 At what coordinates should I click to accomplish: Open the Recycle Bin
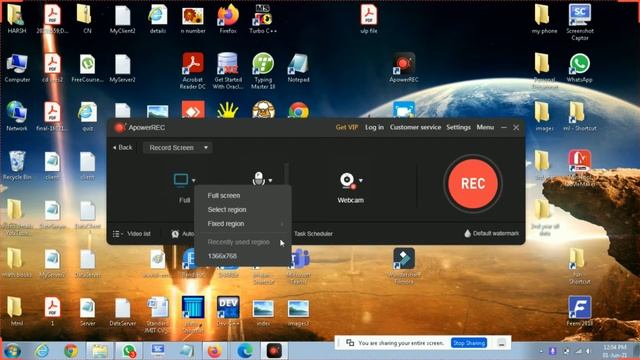(x=17, y=165)
